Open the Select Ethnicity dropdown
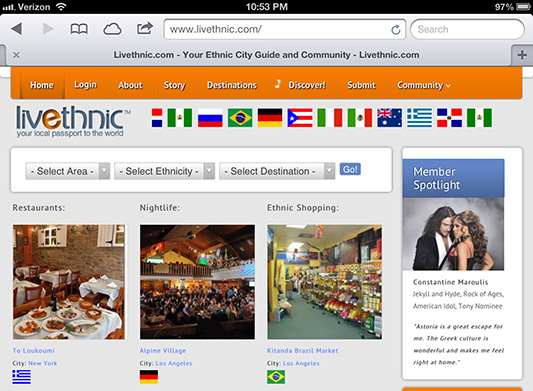This screenshot has height=391, width=533. pyautogui.click(x=165, y=171)
